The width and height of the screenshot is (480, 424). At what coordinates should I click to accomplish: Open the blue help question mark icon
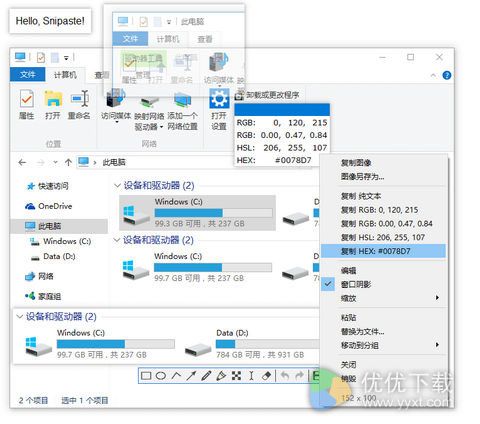[447, 75]
